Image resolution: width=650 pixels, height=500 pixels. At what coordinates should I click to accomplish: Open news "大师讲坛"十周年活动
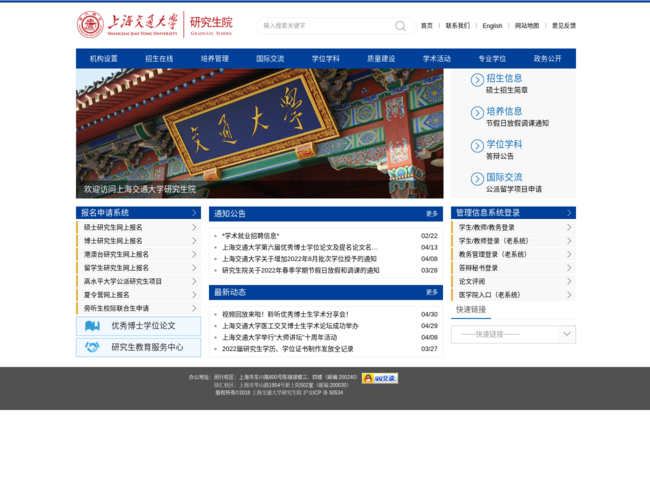click(279, 337)
